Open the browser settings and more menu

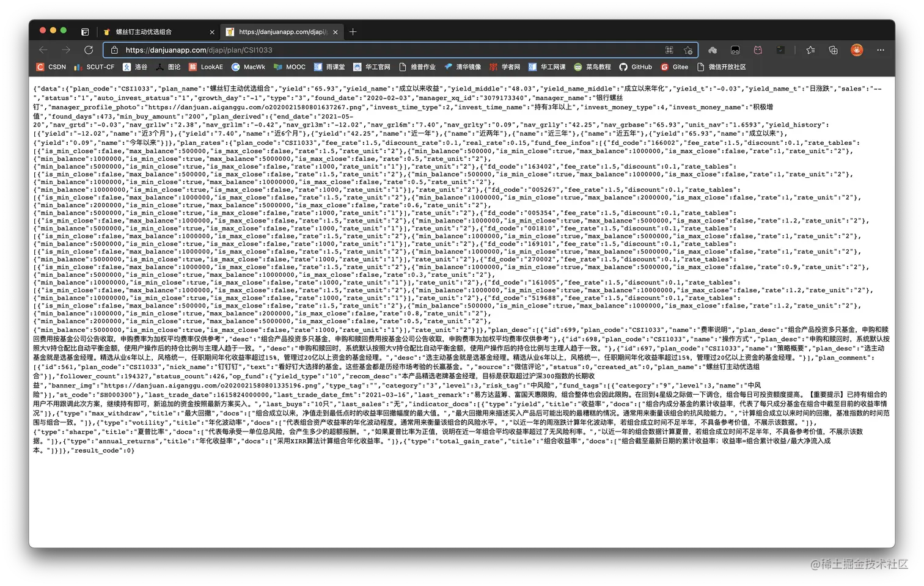(880, 50)
